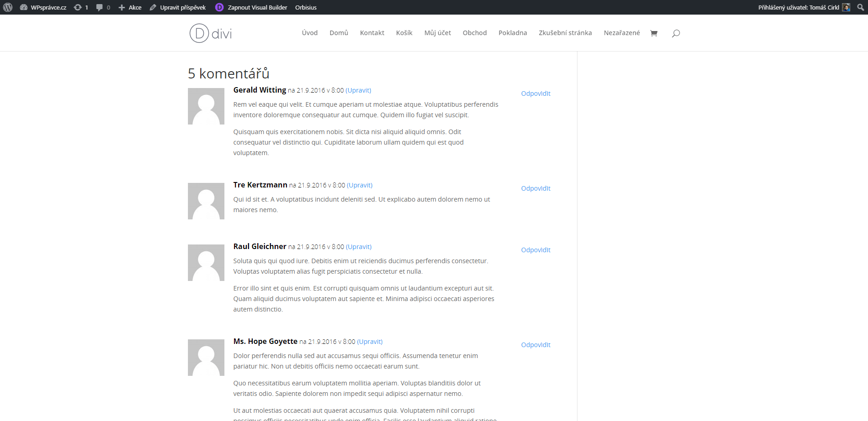Open the WPsprávce.cz site menu
This screenshot has width=868, height=421.
coord(44,7)
